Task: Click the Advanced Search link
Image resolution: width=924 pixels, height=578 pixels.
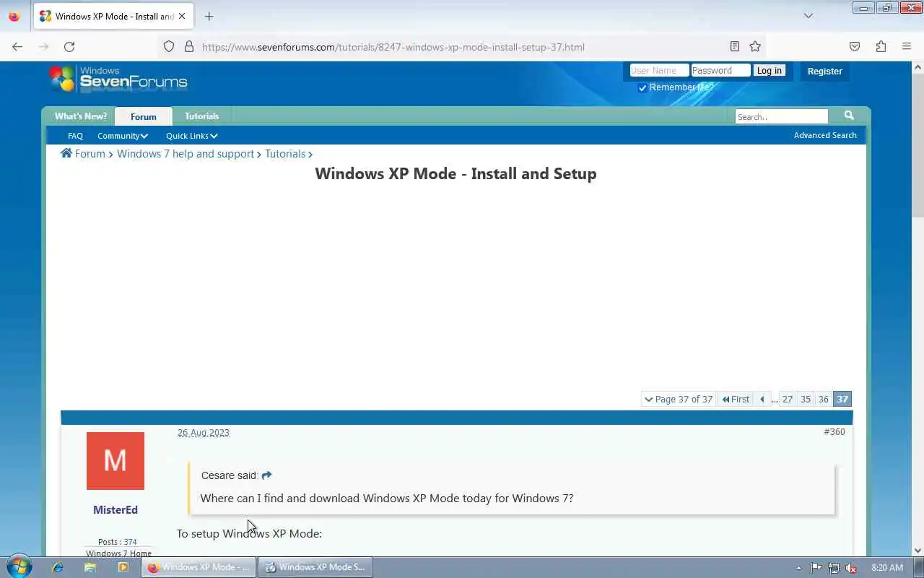Action: pyautogui.click(x=825, y=135)
